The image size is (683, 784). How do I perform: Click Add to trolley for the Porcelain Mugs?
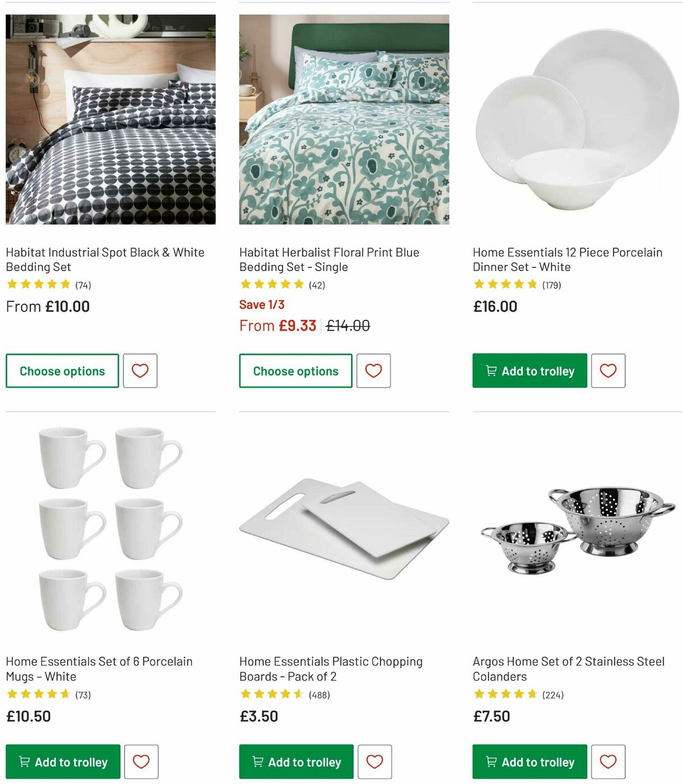(63, 762)
